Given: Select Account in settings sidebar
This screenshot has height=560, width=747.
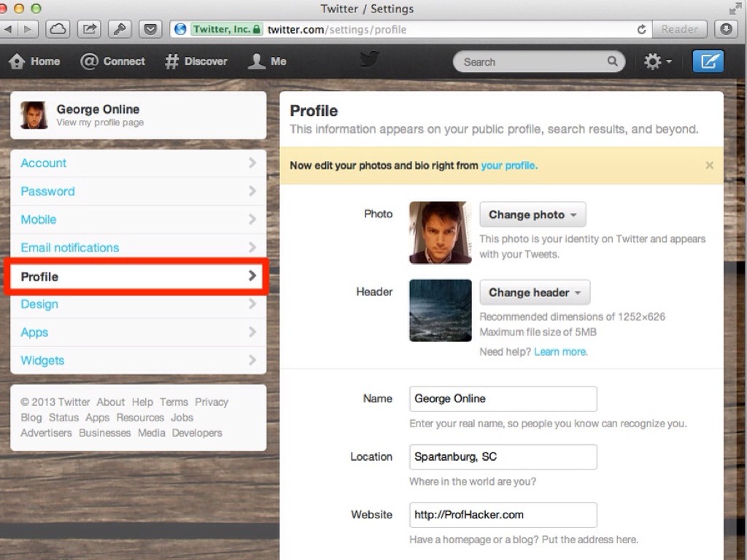Looking at the screenshot, I should (x=44, y=163).
